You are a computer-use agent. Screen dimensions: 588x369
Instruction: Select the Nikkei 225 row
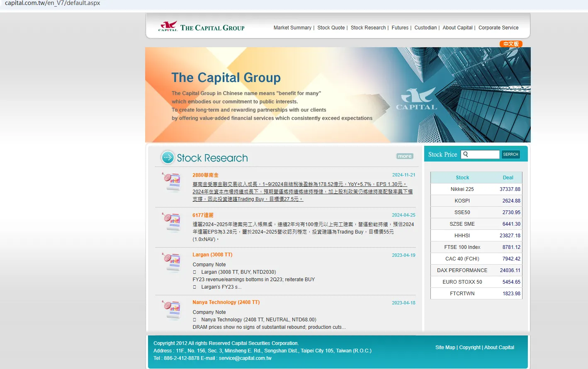(x=476, y=189)
